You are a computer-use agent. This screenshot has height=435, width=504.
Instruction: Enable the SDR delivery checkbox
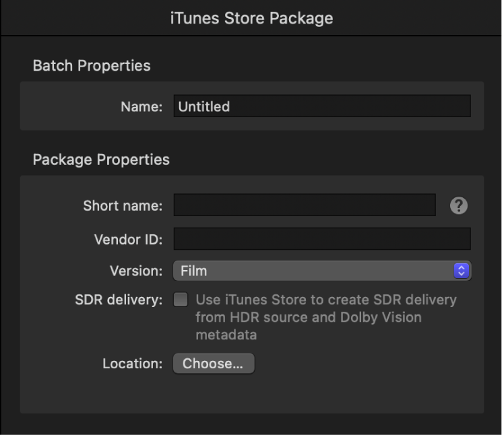181,300
